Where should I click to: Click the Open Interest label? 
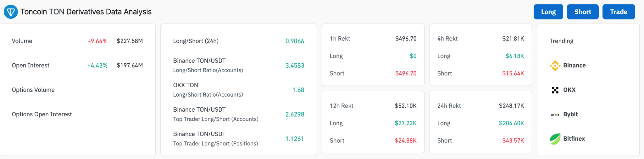point(31,66)
